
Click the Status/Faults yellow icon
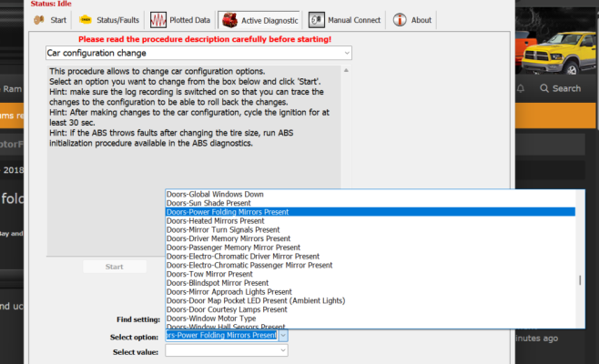pyautogui.click(x=86, y=20)
